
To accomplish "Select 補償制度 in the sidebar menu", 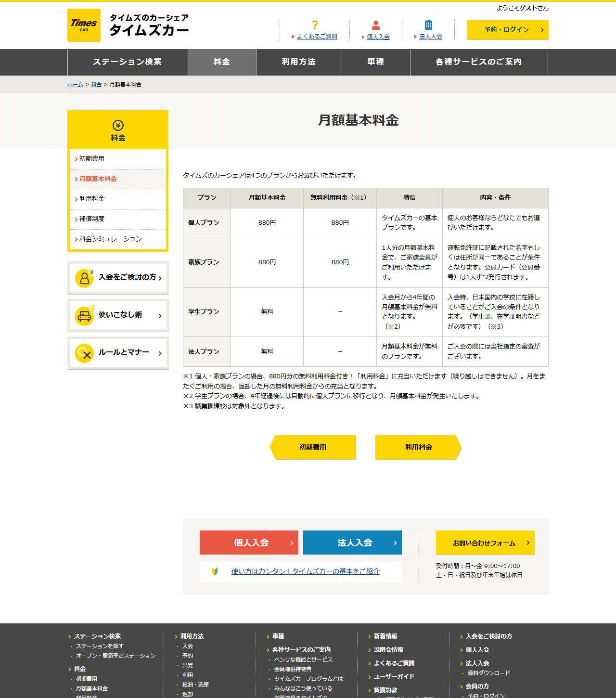I will (118, 219).
